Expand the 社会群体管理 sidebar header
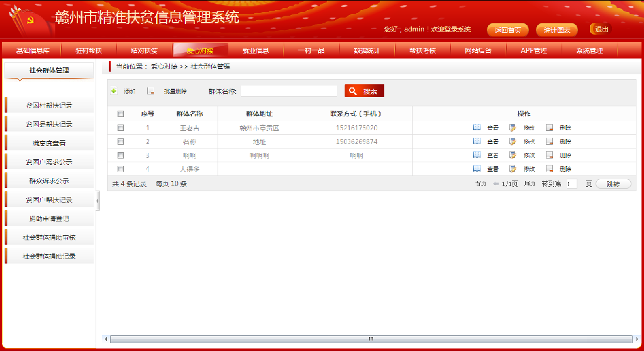Image resolution: width=644 pixels, height=351 pixels. point(49,70)
